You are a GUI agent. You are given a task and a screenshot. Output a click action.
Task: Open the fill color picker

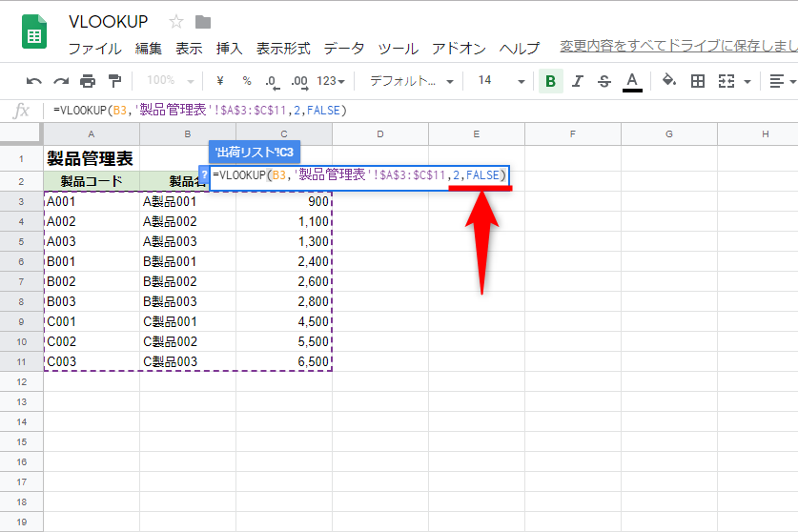(x=668, y=80)
